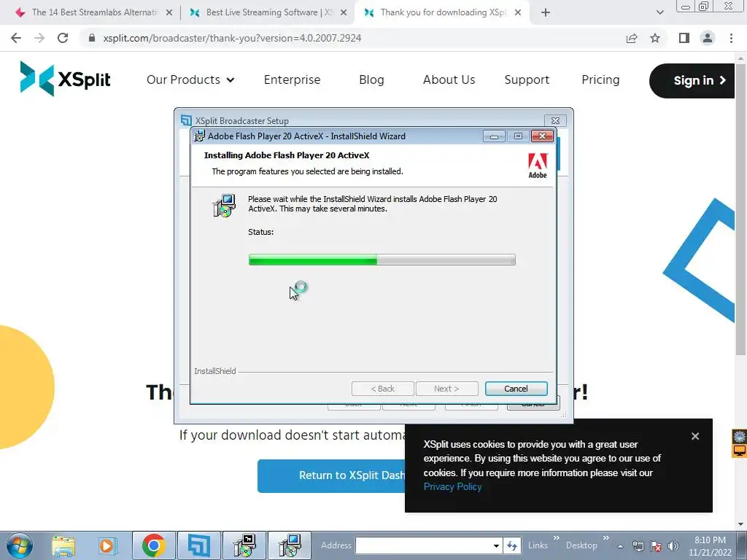The image size is (747, 560).
Task: Click the XSplit logo in the site header
Action: (65, 79)
